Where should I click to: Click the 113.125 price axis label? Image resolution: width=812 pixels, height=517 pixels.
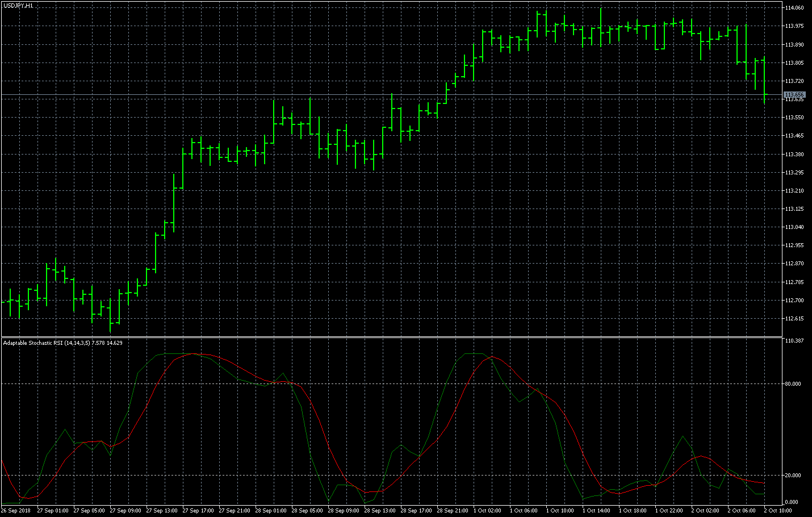pyautogui.click(x=794, y=209)
